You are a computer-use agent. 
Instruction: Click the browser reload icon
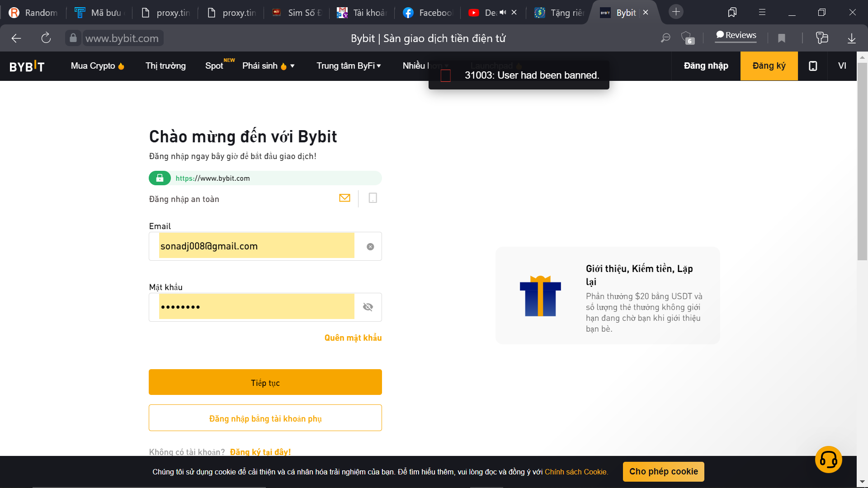[46, 38]
